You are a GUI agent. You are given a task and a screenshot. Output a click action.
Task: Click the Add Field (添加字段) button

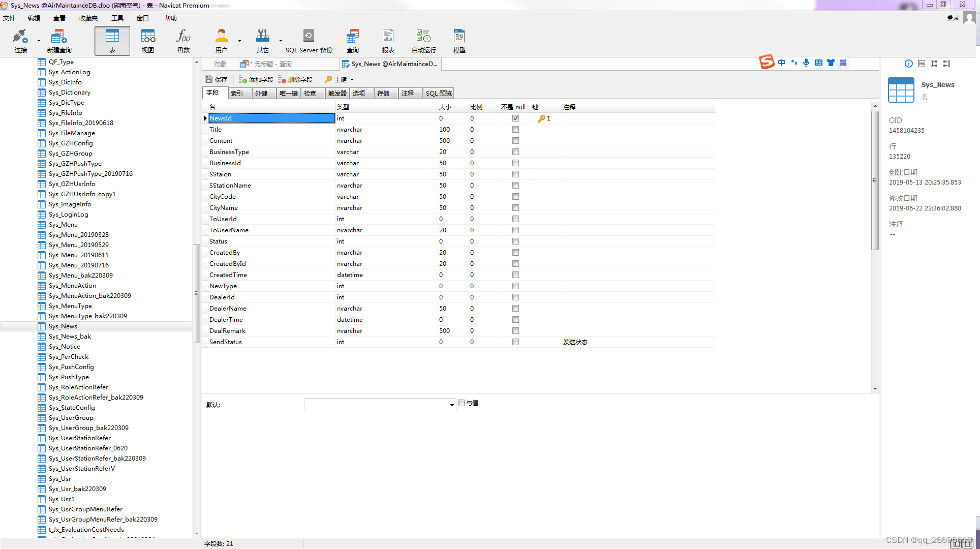point(256,80)
